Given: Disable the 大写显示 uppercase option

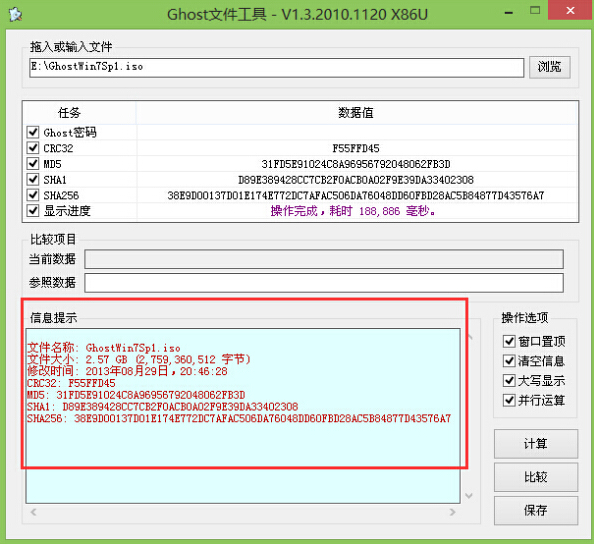Looking at the screenshot, I should (x=509, y=380).
